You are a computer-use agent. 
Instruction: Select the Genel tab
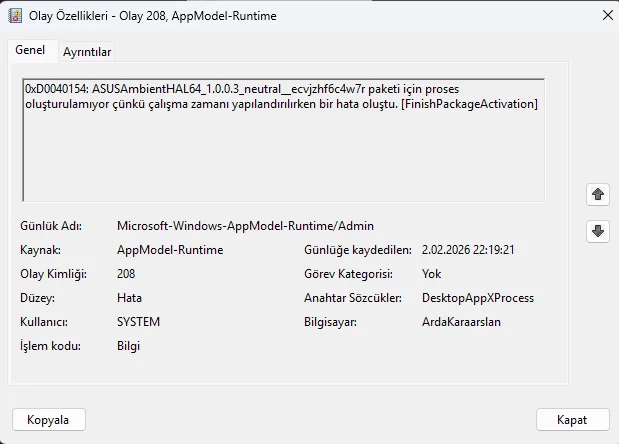(30, 50)
